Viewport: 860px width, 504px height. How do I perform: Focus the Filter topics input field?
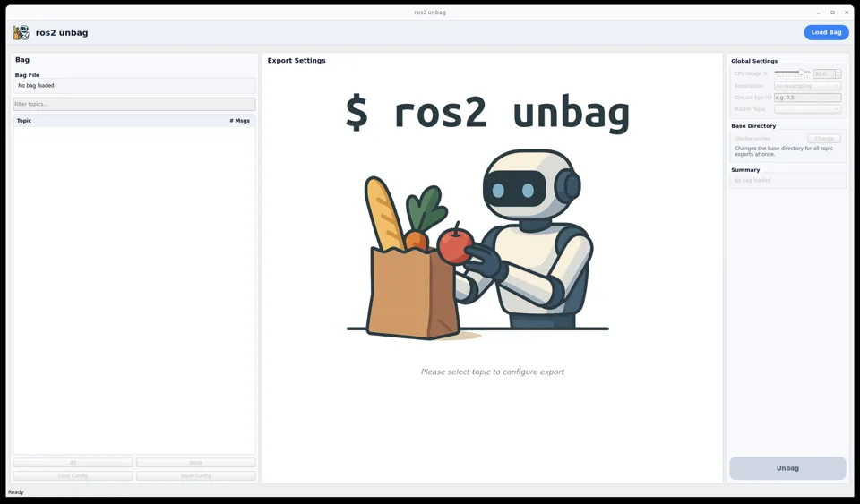click(x=134, y=104)
